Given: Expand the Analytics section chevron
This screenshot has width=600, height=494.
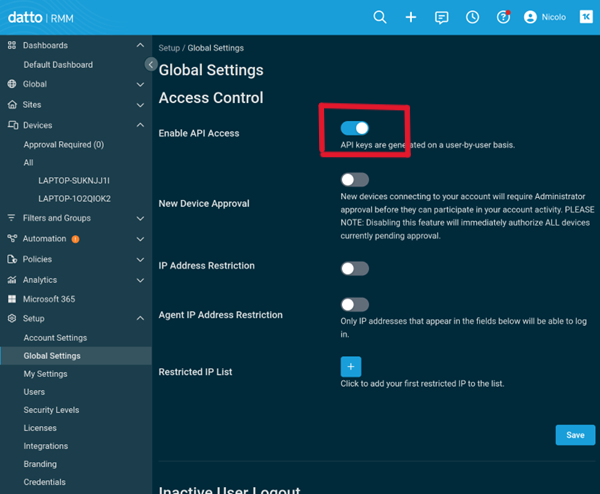Looking at the screenshot, I should (140, 280).
